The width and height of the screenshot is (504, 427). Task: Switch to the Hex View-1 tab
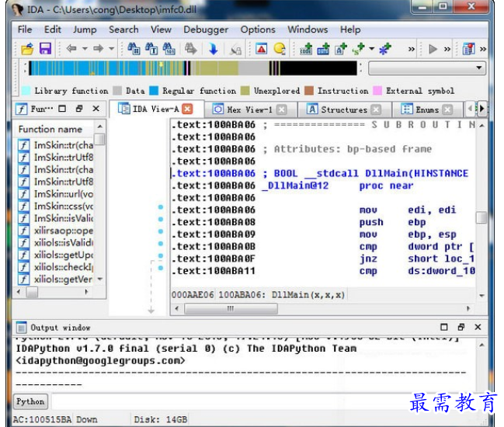pos(249,109)
